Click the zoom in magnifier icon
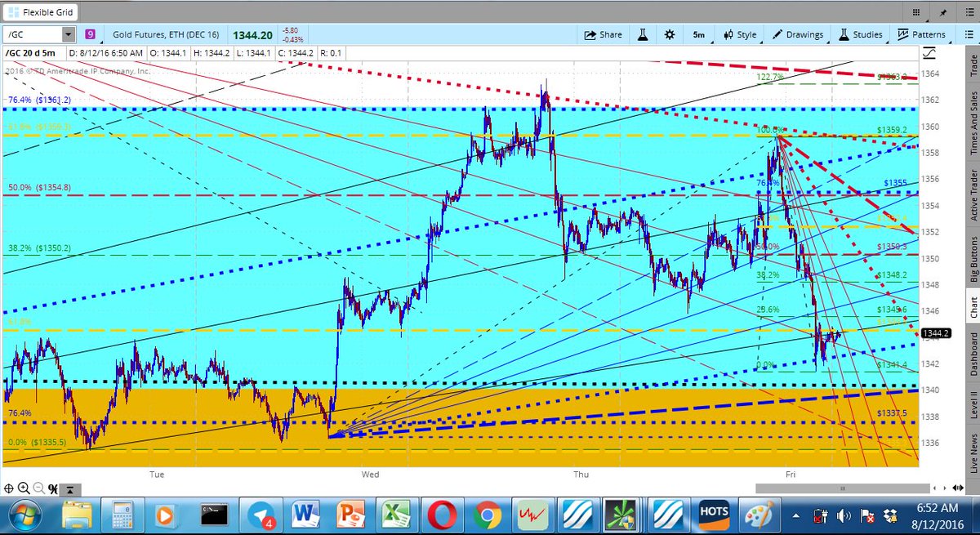Viewport: 980px width, 535px height. point(23,488)
